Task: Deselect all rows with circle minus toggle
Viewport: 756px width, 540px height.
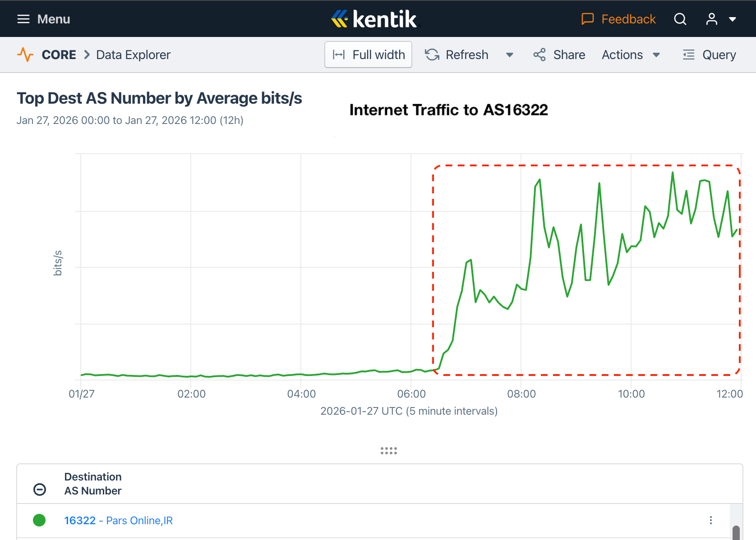Action: coord(40,490)
